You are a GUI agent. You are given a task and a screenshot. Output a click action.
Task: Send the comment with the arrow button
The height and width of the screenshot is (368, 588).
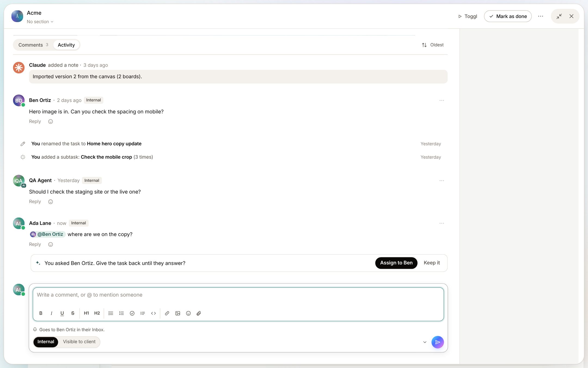(437, 342)
